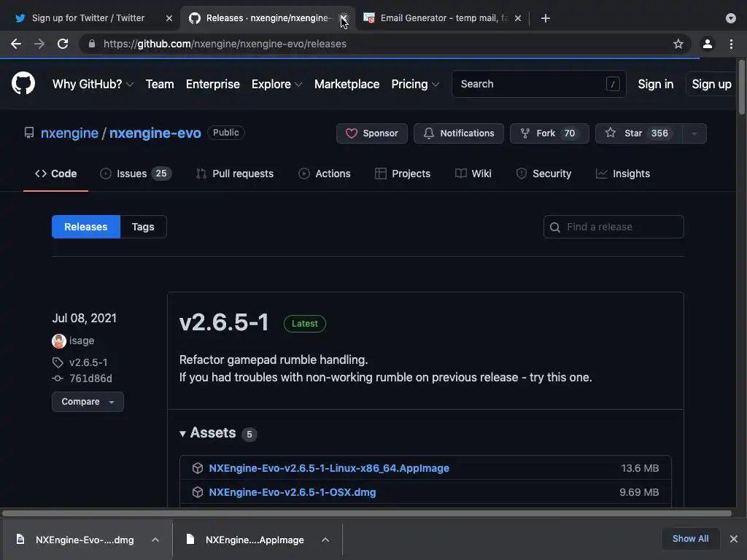Screen dimensions: 747x560
Task: Open options for NXEngine AppImage download
Action: 325,540
